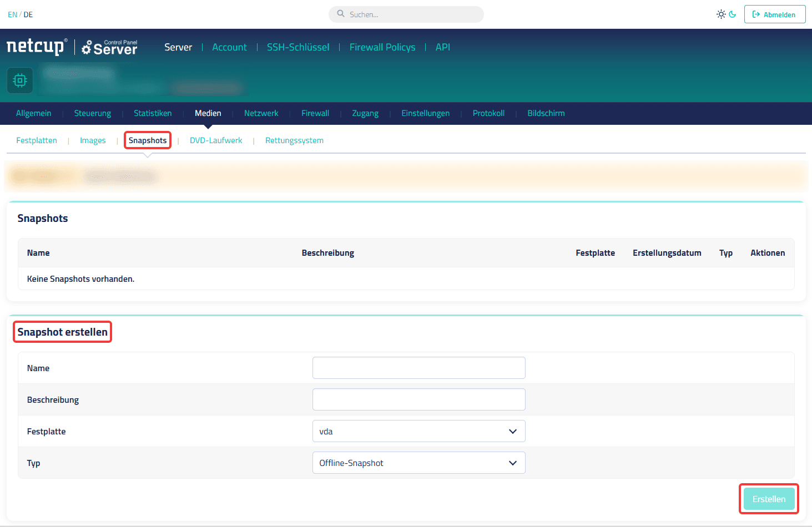Click the server chip icon
Screen dimensions: 812x527
pos(20,80)
